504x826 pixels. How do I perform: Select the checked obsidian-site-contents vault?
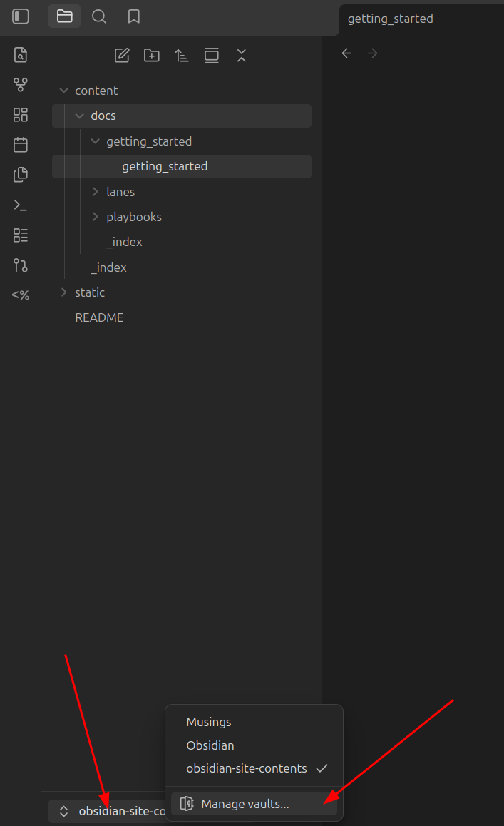coord(247,768)
